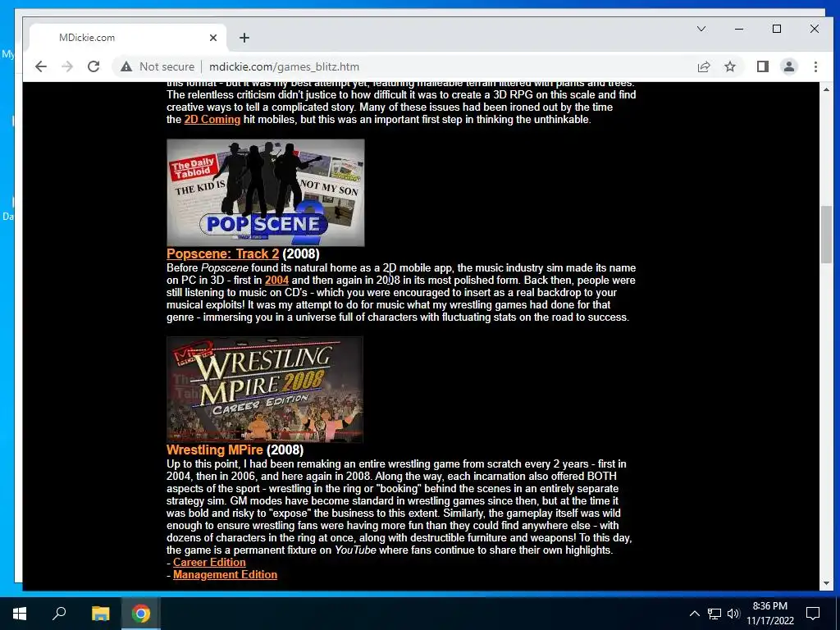Bookmark this tab with the star
This screenshot has height=630, width=840.
729,66
